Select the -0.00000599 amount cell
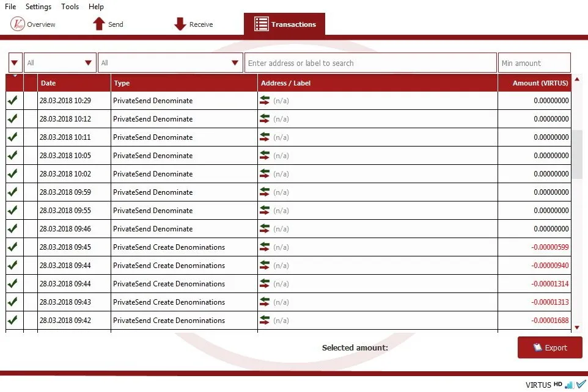This screenshot has height=392, width=588. tap(535, 247)
